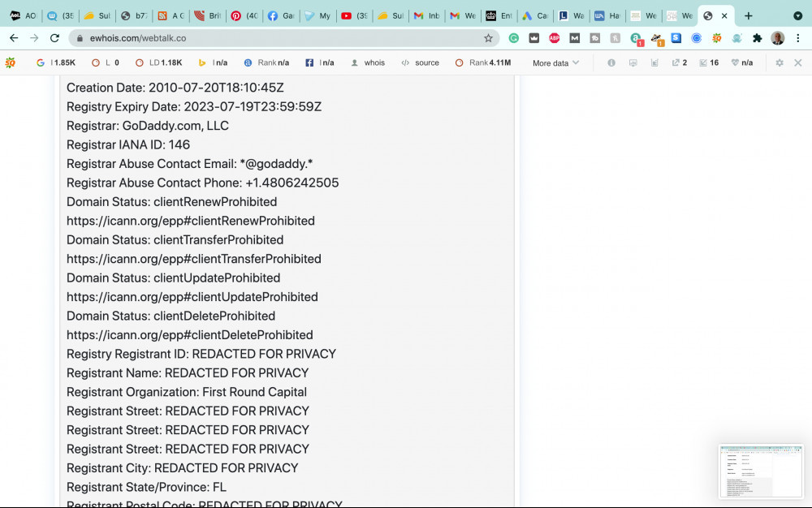Viewport: 812px width, 508px height.
Task: Switch to the Pinterest tab
Action: pos(244,16)
